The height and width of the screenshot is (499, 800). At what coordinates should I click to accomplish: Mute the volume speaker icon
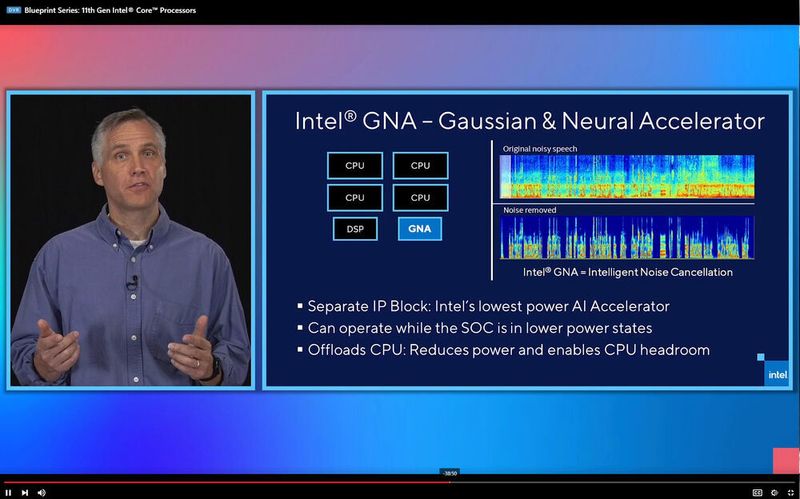[x=42, y=492]
